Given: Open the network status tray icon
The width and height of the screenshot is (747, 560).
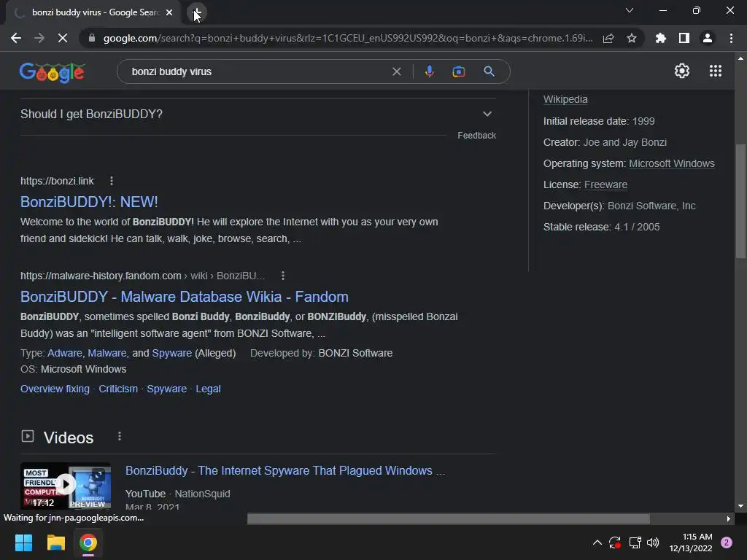Looking at the screenshot, I should click(x=635, y=542).
